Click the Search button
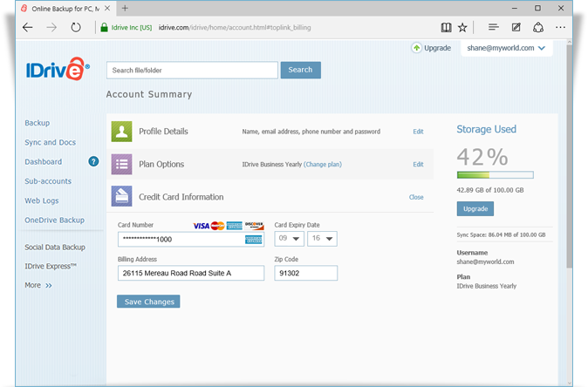588x387 pixels. (301, 70)
